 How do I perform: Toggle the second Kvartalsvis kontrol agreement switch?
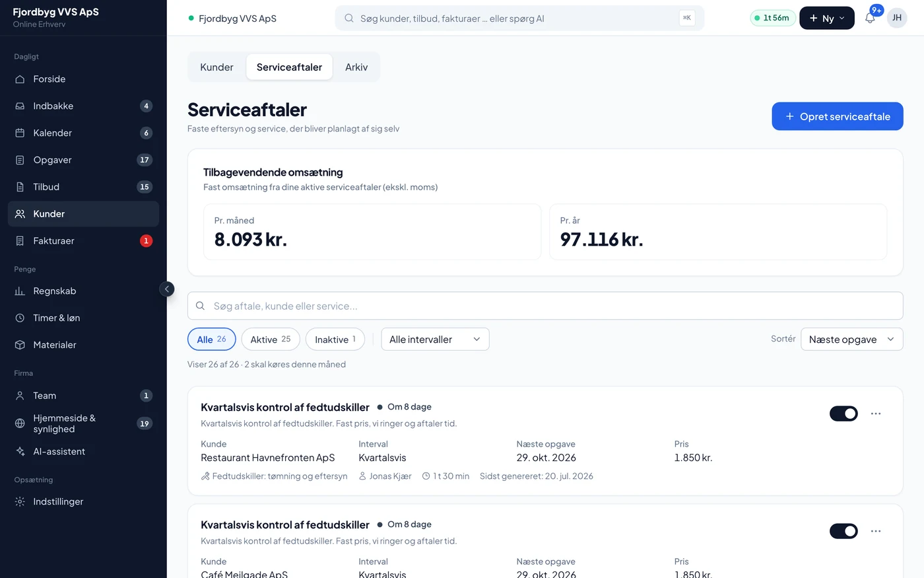(x=843, y=531)
